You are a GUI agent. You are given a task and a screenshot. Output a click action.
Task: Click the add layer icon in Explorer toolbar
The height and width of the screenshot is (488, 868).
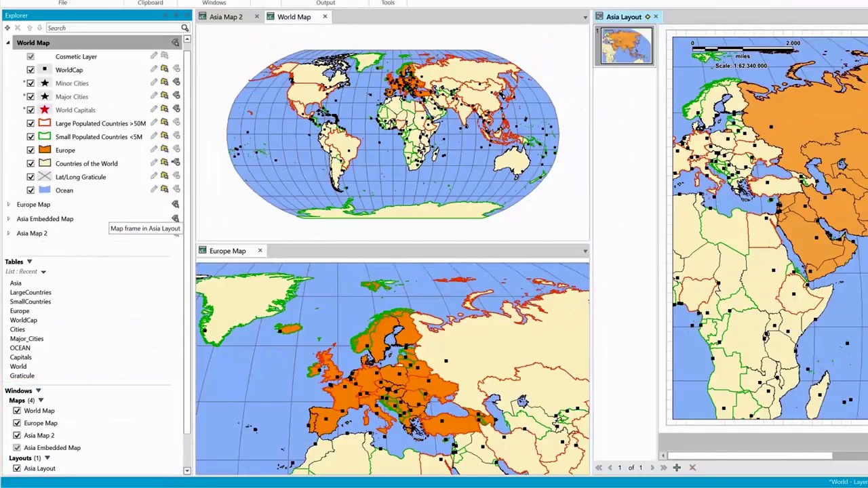tap(7, 28)
